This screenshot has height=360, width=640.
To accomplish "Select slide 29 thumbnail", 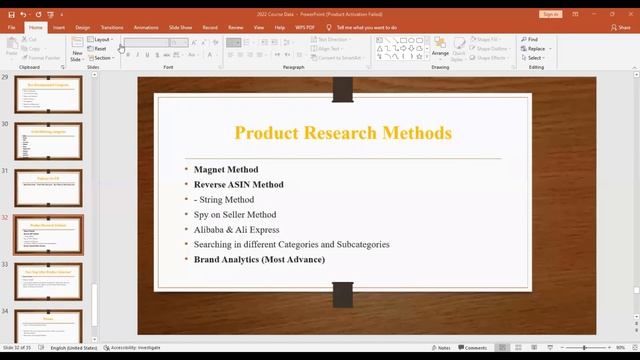I will [x=49, y=95].
